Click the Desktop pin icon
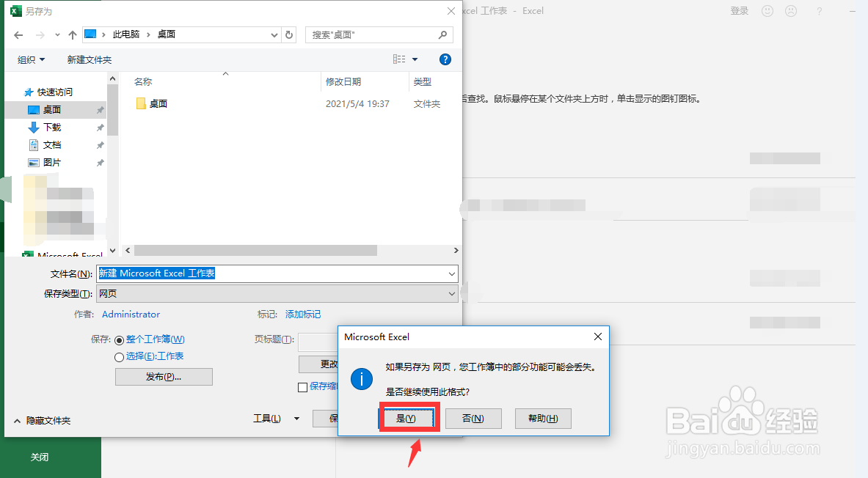 (x=101, y=110)
